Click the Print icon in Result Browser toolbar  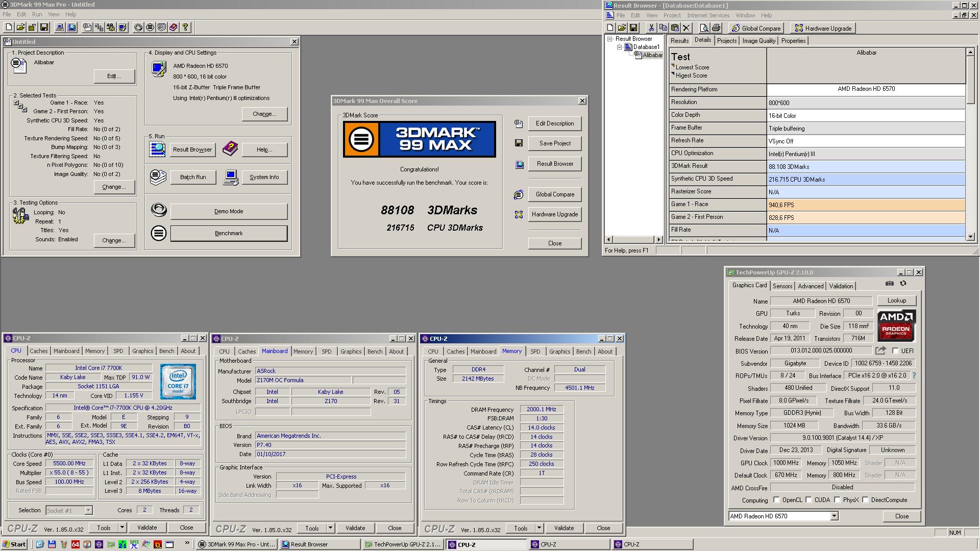pyautogui.click(x=716, y=28)
